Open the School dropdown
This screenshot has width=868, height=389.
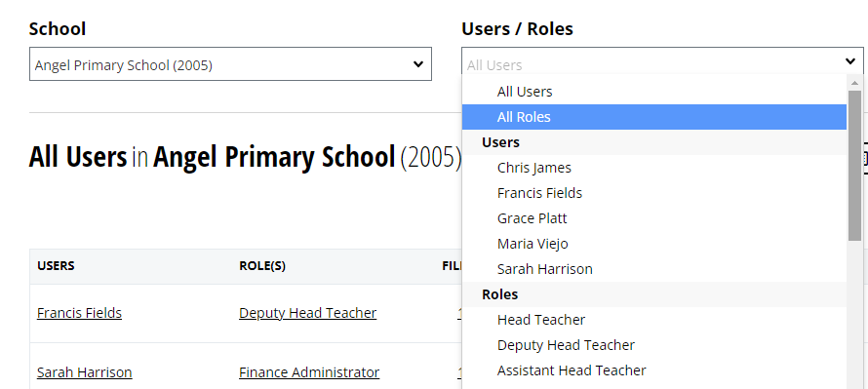click(x=230, y=64)
